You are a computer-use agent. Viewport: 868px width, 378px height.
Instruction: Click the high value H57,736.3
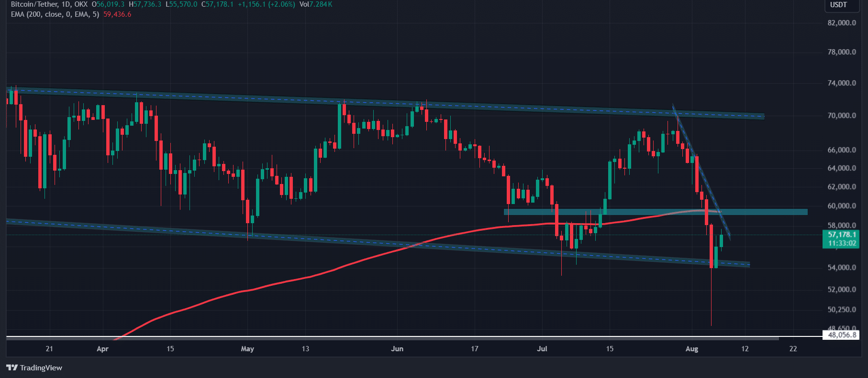(145, 4)
